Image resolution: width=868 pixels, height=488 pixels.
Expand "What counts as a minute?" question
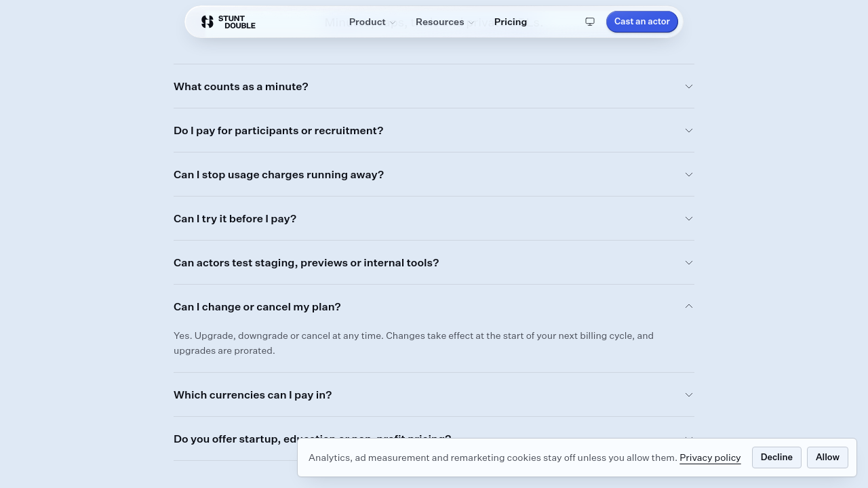434,86
